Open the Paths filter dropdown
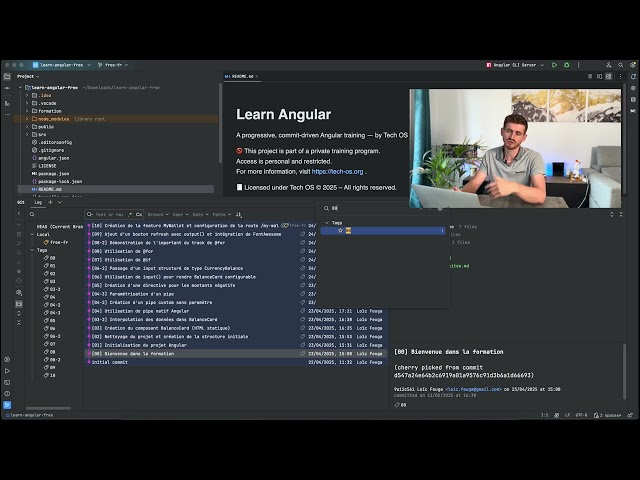Screen dimensions: 640x480 (x=222, y=214)
